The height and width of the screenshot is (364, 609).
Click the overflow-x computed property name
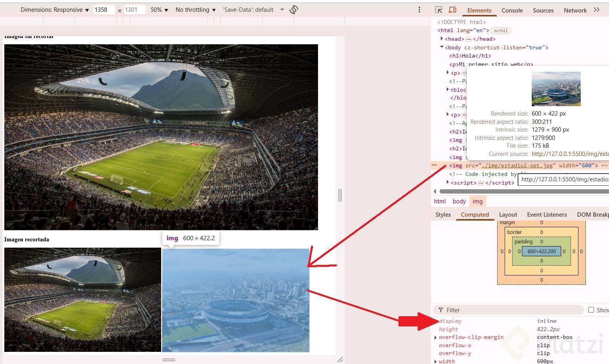point(455,346)
